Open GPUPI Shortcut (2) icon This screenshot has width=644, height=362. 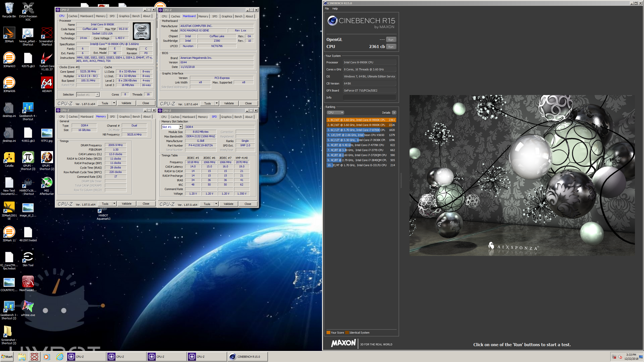[47, 161]
